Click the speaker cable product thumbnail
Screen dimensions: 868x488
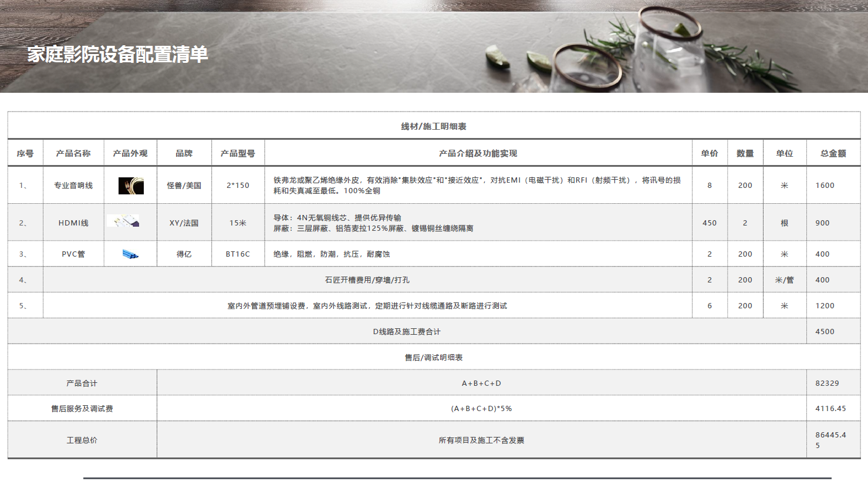tap(131, 186)
